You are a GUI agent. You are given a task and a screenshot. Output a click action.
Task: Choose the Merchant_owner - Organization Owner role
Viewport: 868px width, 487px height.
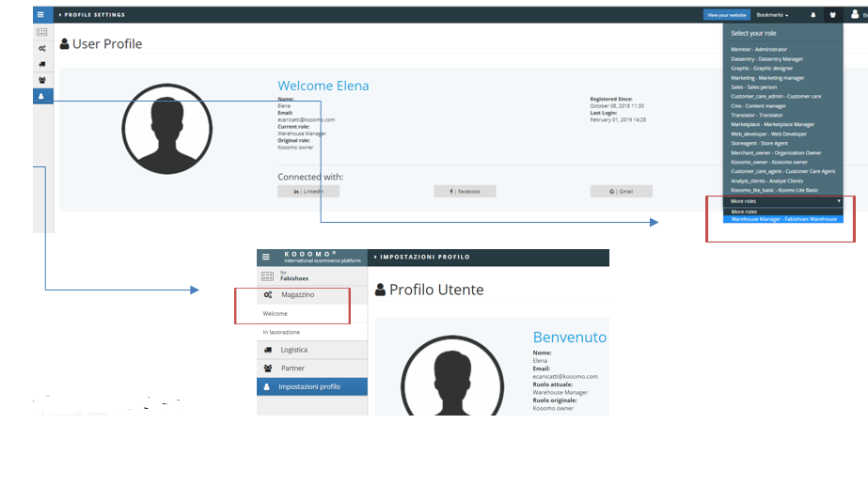(x=776, y=152)
